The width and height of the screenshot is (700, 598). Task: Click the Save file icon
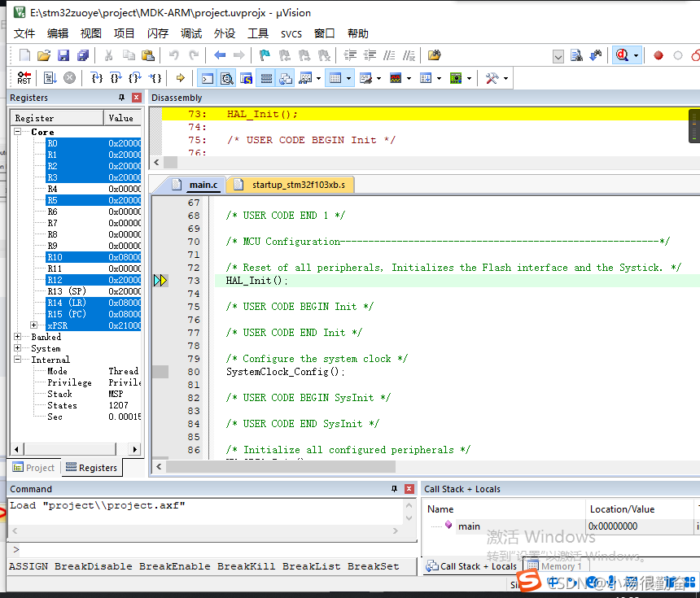click(x=63, y=55)
